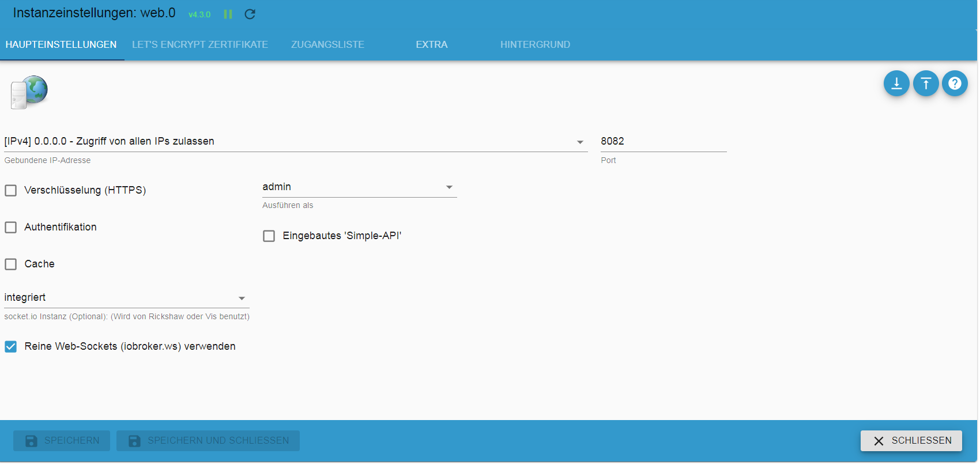This screenshot has height=465, width=980.
Task: Click the web adapter globe logo
Action: tap(29, 92)
